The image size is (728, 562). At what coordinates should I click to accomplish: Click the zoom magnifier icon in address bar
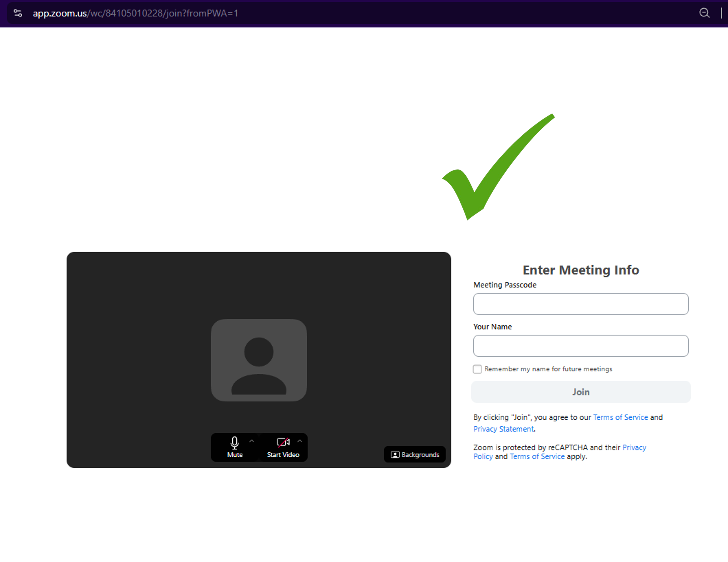(704, 13)
